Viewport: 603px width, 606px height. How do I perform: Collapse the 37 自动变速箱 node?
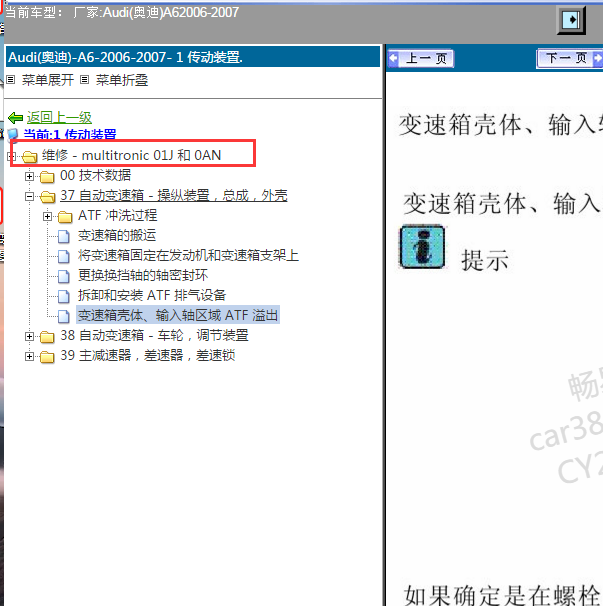tap(29, 196)
